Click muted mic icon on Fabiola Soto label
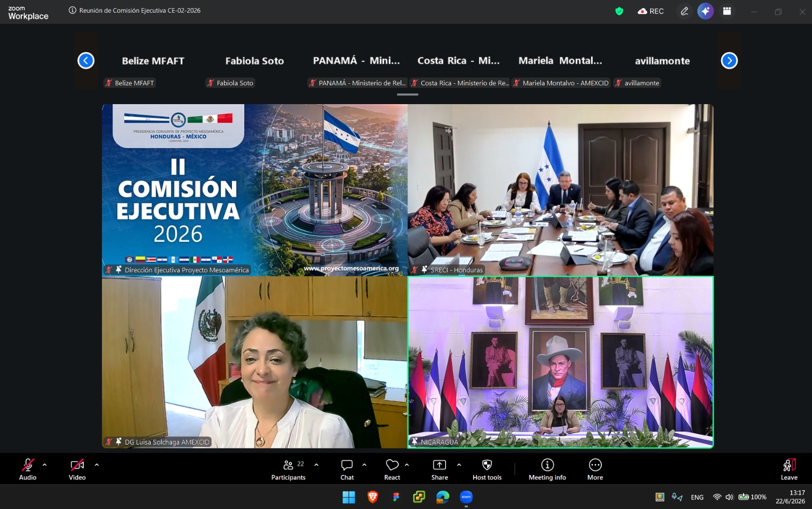 [x=211, y=83]
